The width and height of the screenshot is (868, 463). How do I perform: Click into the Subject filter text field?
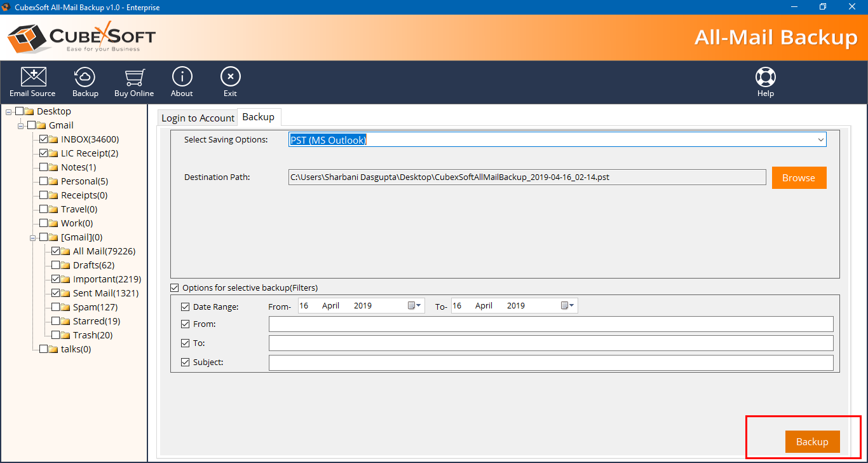(x=550, y=363)
